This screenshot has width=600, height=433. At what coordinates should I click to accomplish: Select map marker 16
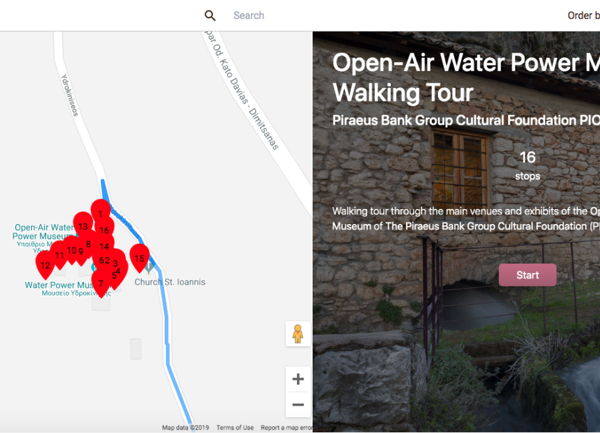click(x=104, y=230)
